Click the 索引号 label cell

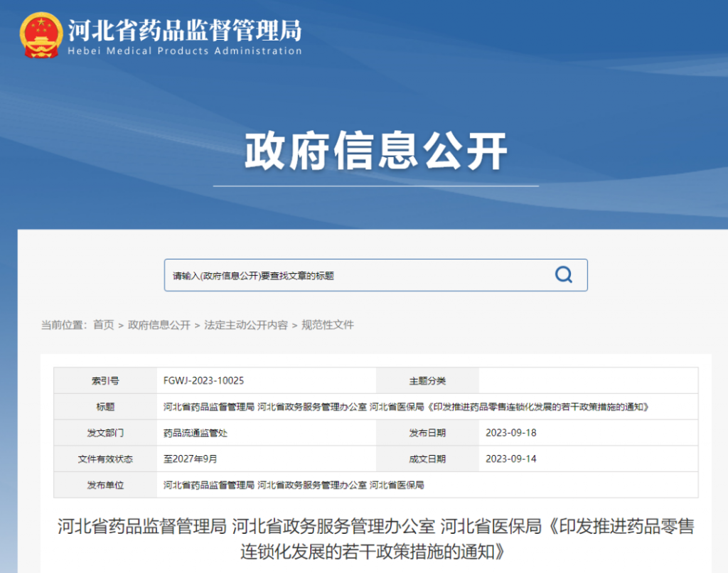[105, 381]
